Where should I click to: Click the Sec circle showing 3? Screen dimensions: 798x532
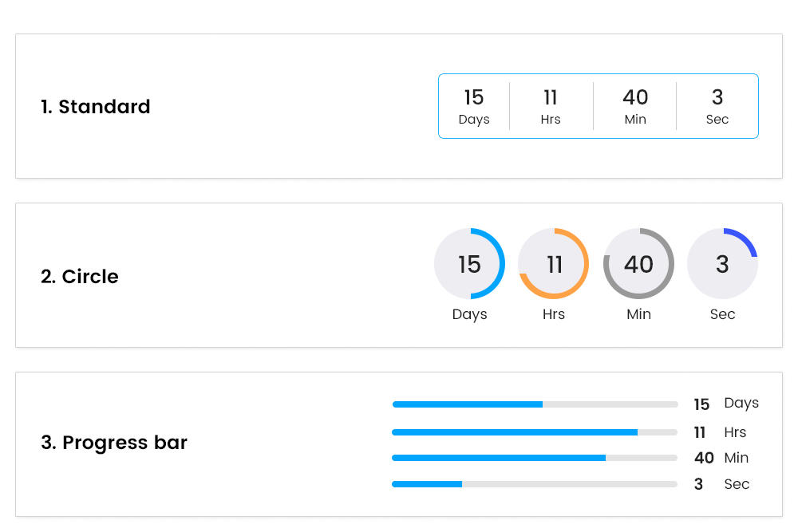click(x=722, y=264)
